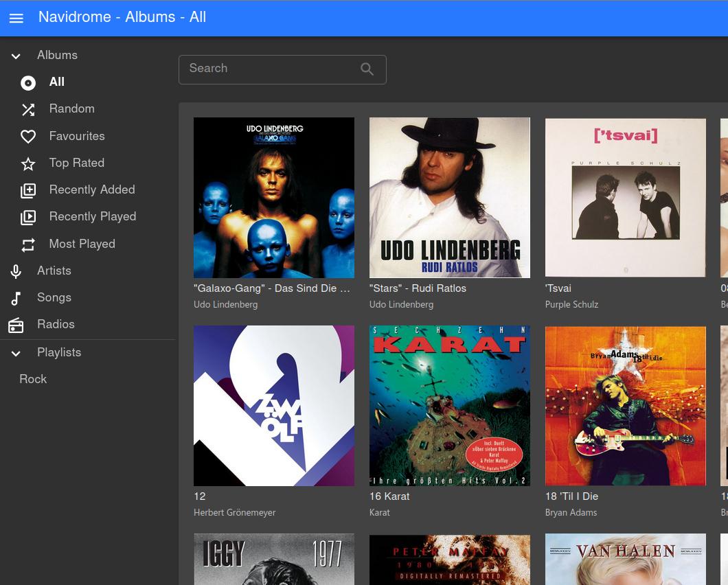Click the radio icon beside Radios
Viewport: 728px width, 585px height.
pos(16,325)
